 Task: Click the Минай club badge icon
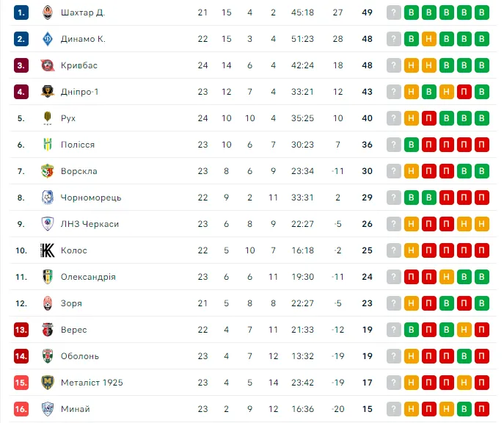pos(48,409)
